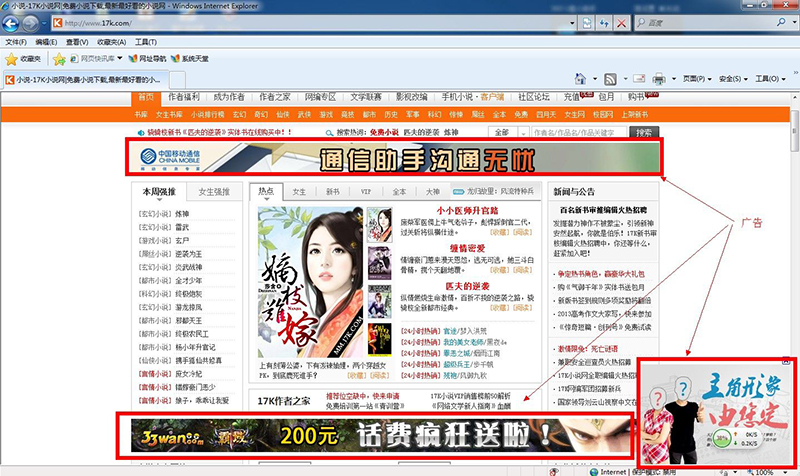Screen dimensions: 800x476
Task: Click the Home icon in command bar
Action: click(x=580, y=79)
